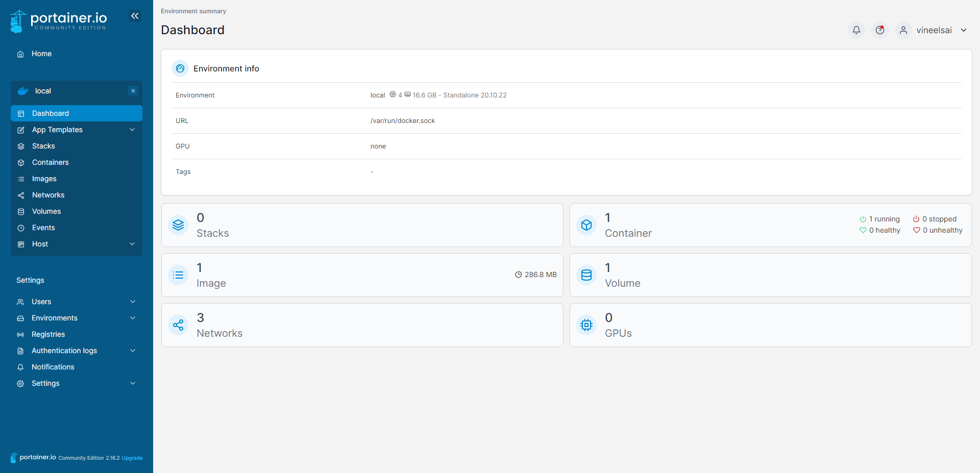
Task: Open the notifications bell icon
Action: [x=856, y=30]
